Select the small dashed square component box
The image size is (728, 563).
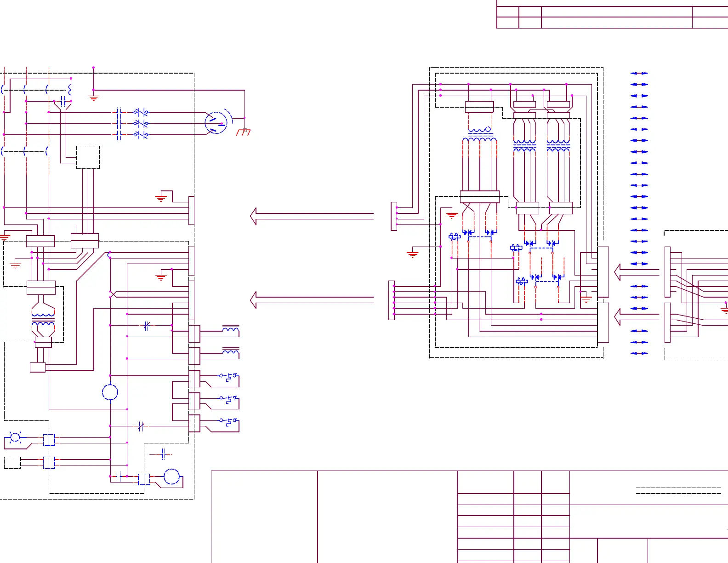88,157
